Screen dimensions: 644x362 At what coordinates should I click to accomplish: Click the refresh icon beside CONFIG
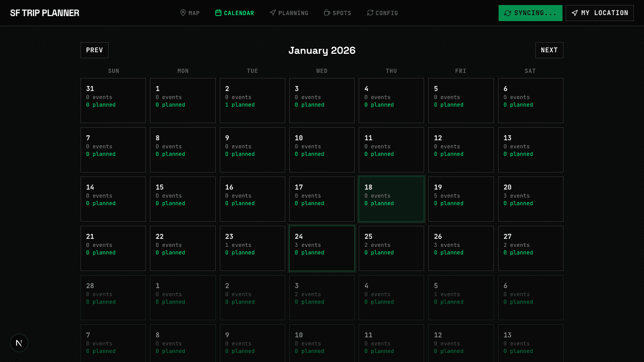pyautogui.click(x=370, y=13)
